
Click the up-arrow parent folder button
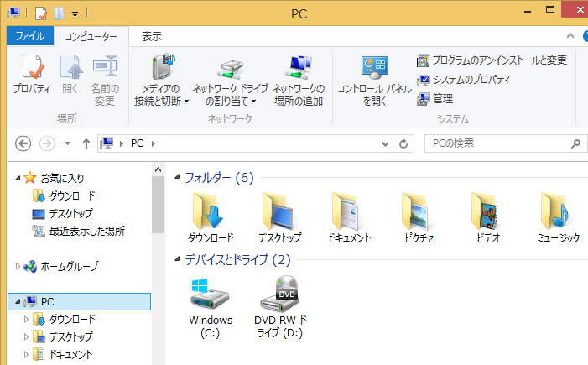pos(86,143)
